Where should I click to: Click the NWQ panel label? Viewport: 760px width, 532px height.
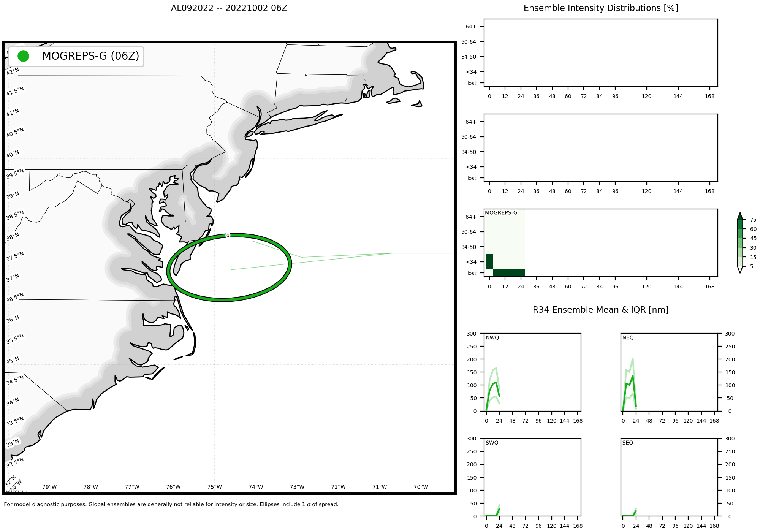492,337
